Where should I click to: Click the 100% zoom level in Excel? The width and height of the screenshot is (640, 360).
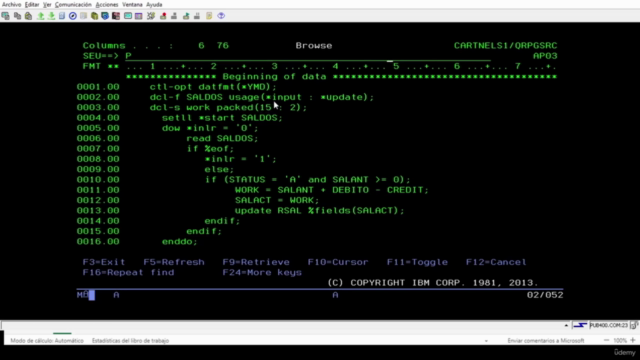pos(620,340)
